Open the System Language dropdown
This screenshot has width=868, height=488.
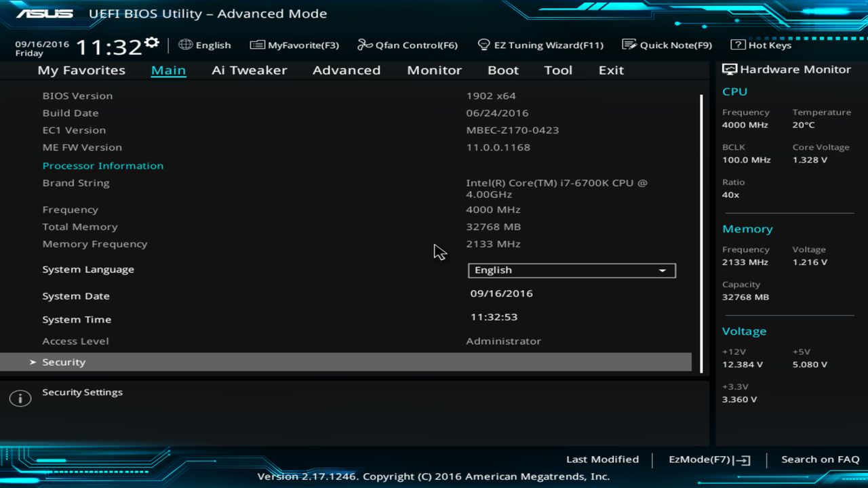(572, 270)
